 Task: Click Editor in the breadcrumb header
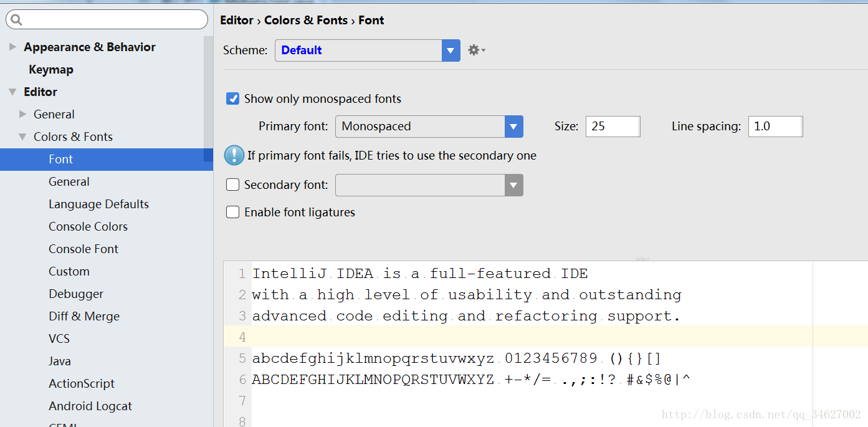[237, 20]
